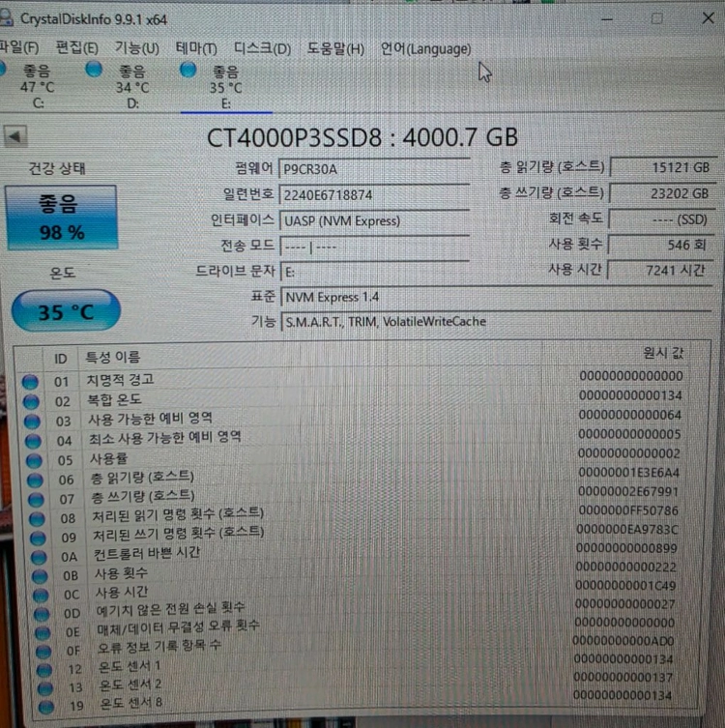Click power on hours value 7241 시간
The image size is (725, 728).
point(659,270)
